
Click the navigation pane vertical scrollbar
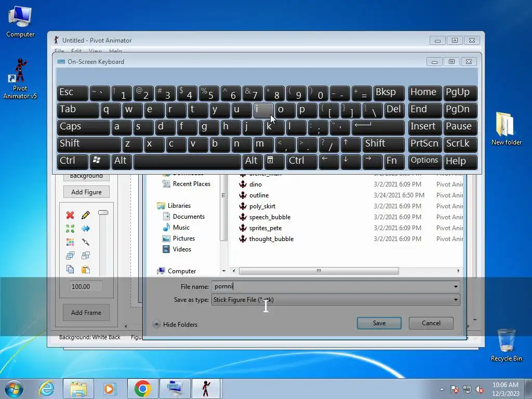click(x=223, y=207)
